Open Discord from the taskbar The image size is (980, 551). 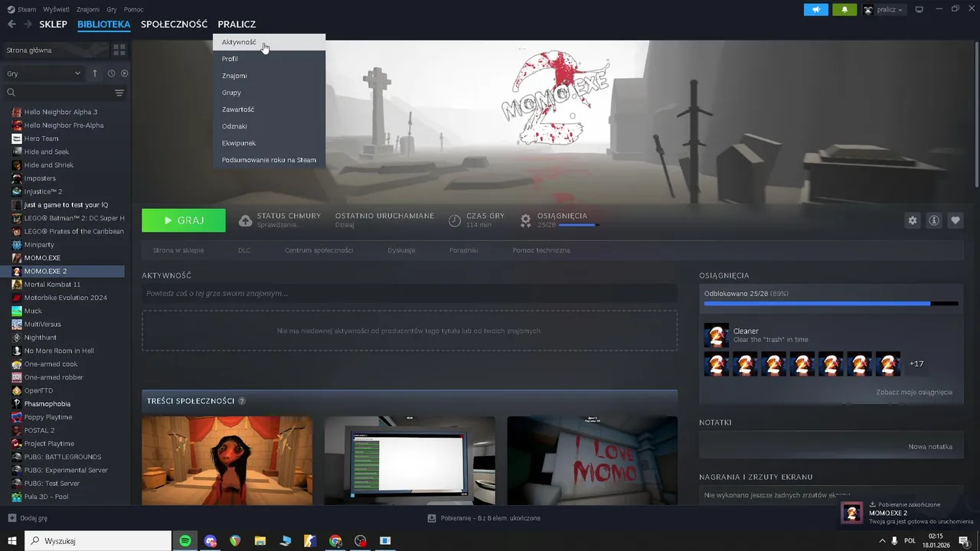211,541
